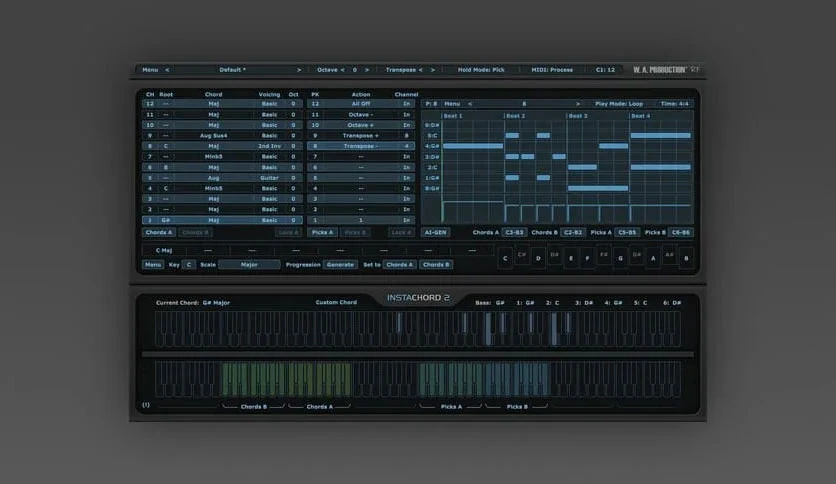Open the Chords A range field C3-B3
Screen dimensions: 836x484
515,232
